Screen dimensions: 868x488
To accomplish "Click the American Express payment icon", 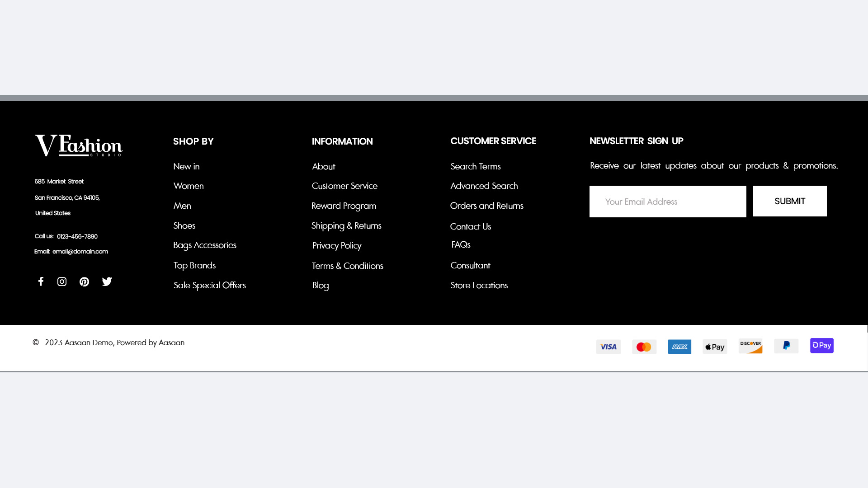I will coord(679,347).
